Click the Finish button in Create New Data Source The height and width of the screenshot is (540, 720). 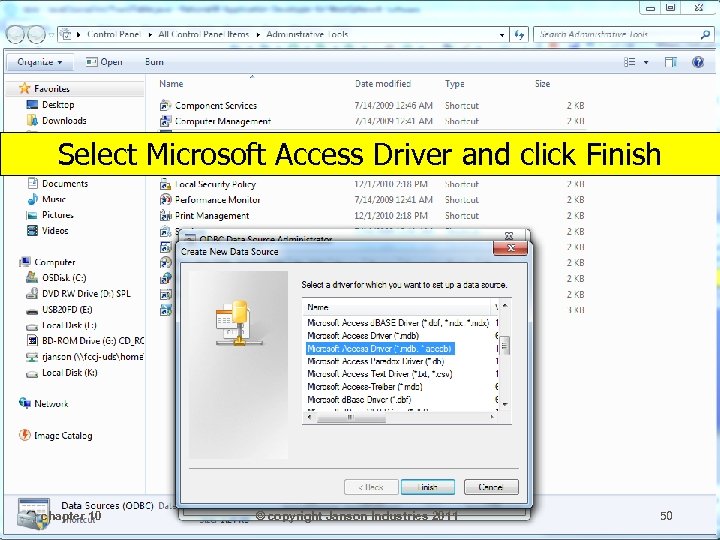[x=428, y=487]
